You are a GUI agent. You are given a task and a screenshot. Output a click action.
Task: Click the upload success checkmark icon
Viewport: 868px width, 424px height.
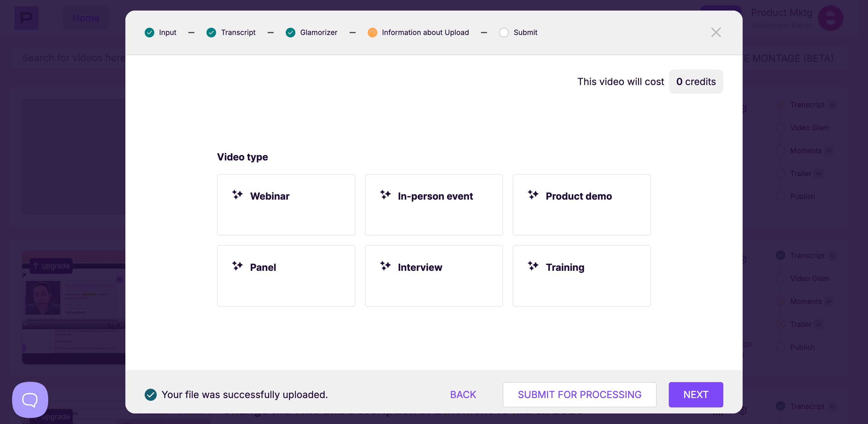pyautogui.click(x=151, y=394)
